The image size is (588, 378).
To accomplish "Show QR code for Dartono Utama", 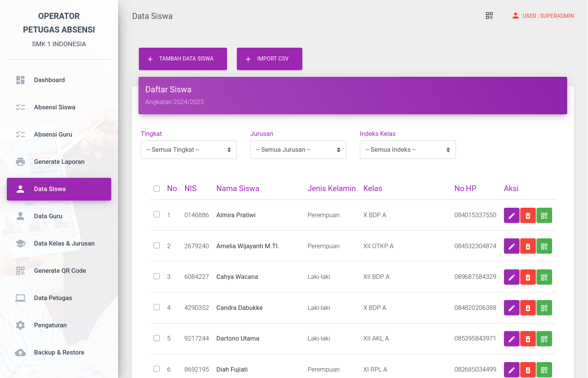I will pos(544,339).
